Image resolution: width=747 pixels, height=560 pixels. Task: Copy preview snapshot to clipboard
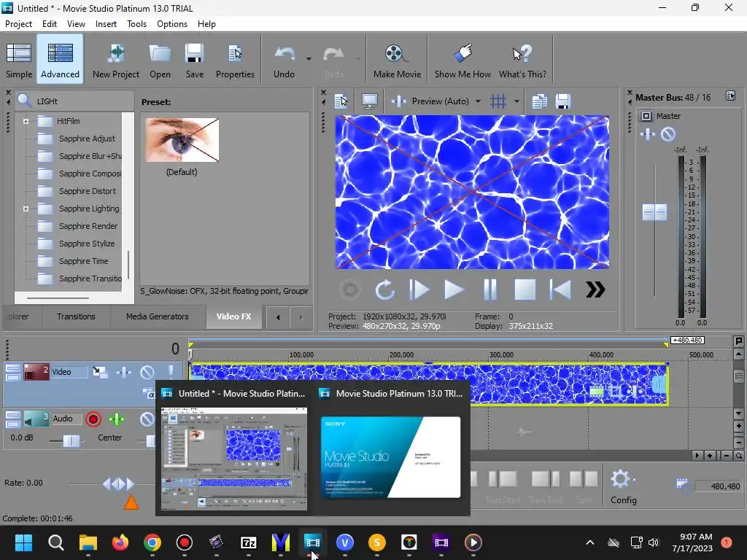tap(539, 101)
